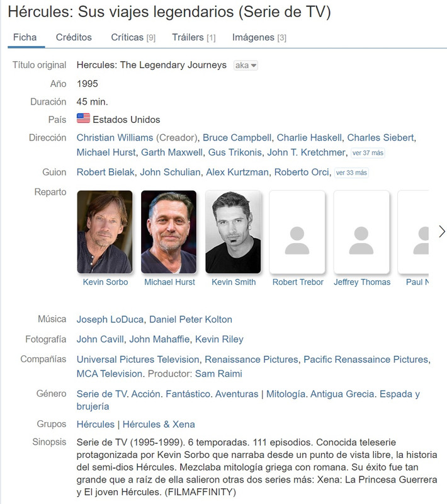Open John T. Kretchmer link
Screen dimensions: 447x504
(x=307, y=152)
